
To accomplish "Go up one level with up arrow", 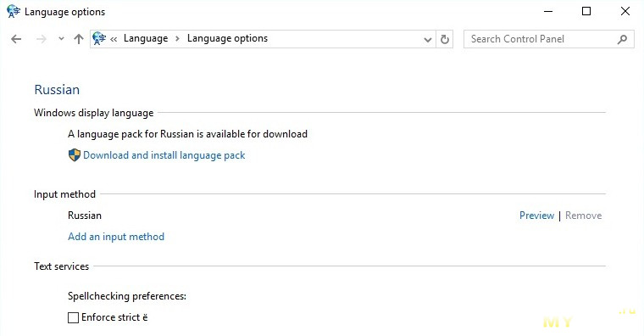I will 79,39.
